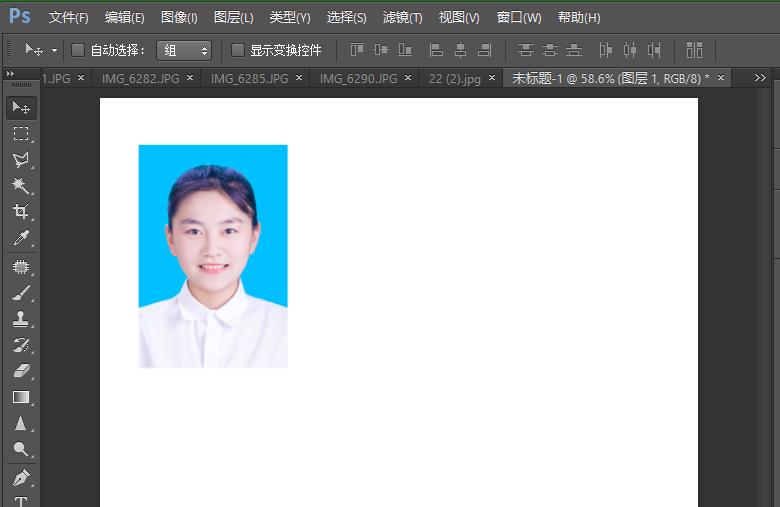
Task: Open the 文件(F) menu
Action: click(69, 17)
